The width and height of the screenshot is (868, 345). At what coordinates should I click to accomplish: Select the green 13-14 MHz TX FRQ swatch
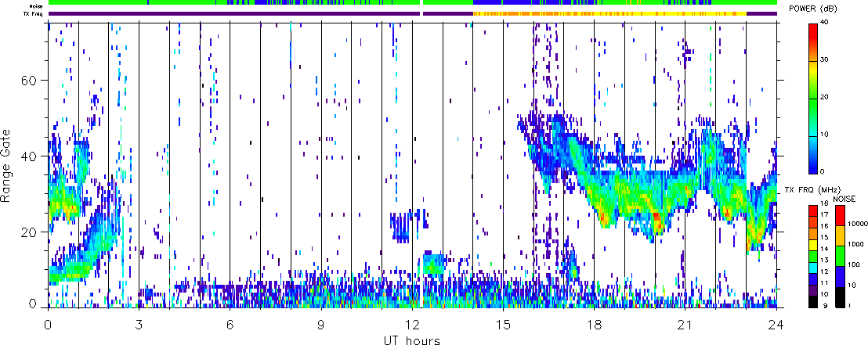click(815, 255)
